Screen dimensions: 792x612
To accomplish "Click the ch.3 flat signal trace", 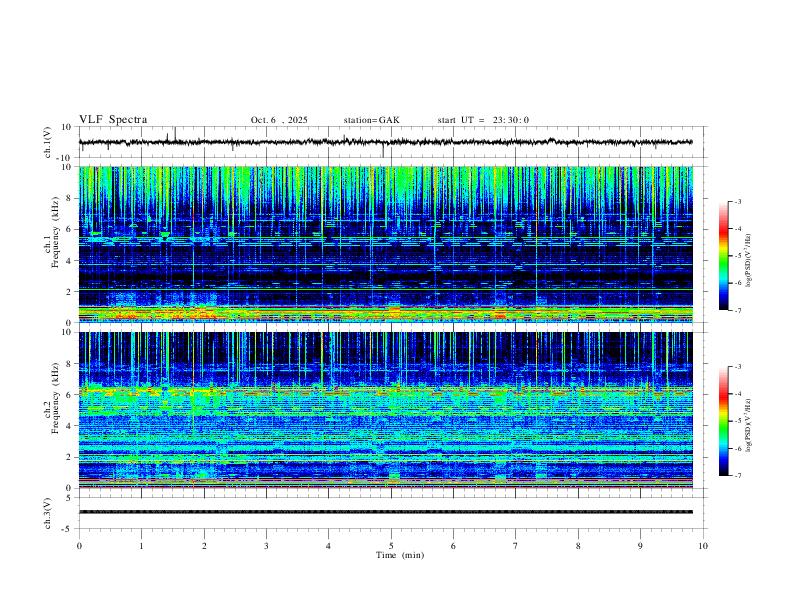I will coord(385,512).
